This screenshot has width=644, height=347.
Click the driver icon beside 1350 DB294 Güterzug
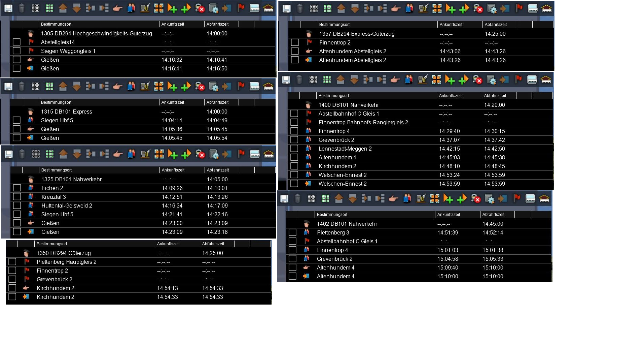26,253
